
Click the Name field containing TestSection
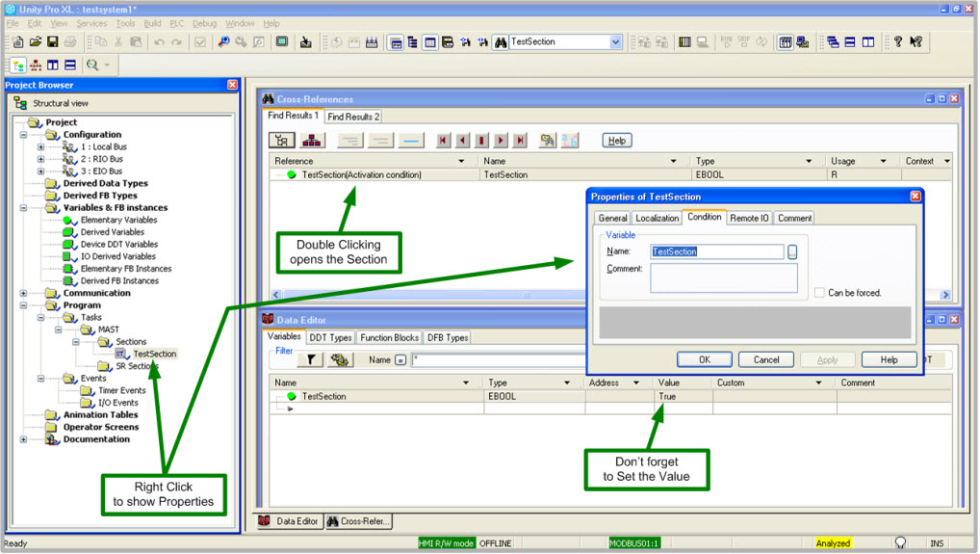[716, 252]
